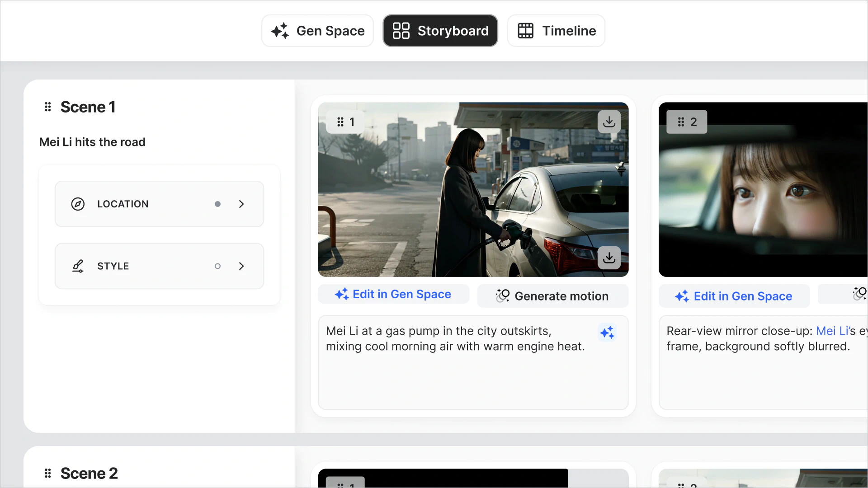Open Scene 2 first shot dark thumbnail
Viewport: 868px width, 488px height.
click(x=443, y=478)
